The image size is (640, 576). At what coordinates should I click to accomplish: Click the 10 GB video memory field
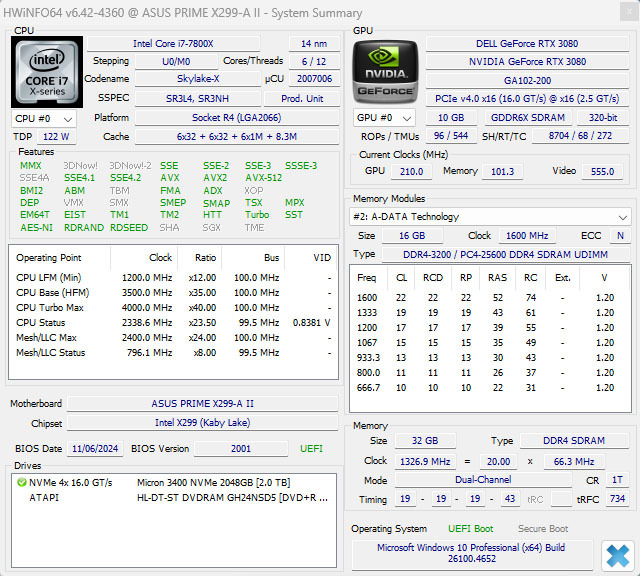click(451, 118)
